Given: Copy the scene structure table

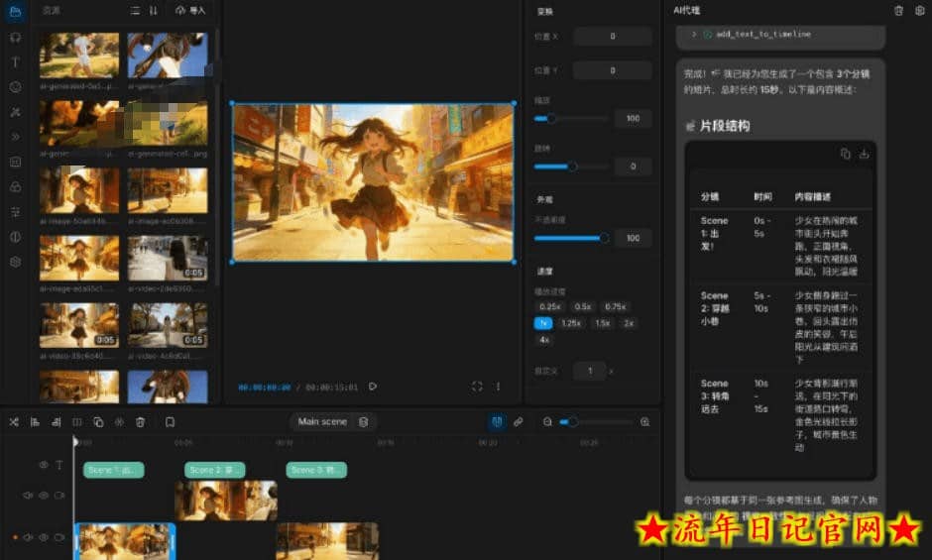Looking at the screenshot, I should click(x=845, y=154).
